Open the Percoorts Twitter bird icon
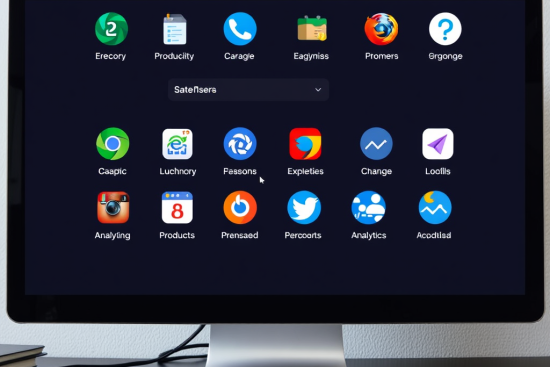The image size is (550, 367). click(304, 207)
